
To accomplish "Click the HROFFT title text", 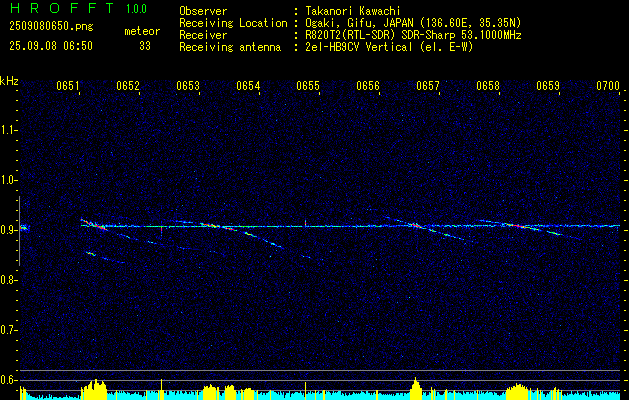I will [x=62, y=8].
